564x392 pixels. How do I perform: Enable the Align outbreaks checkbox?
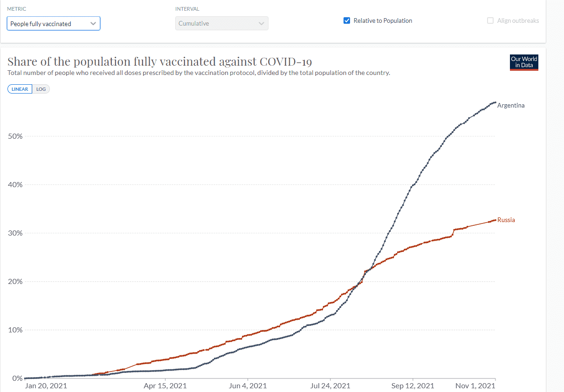click(490, 20)
